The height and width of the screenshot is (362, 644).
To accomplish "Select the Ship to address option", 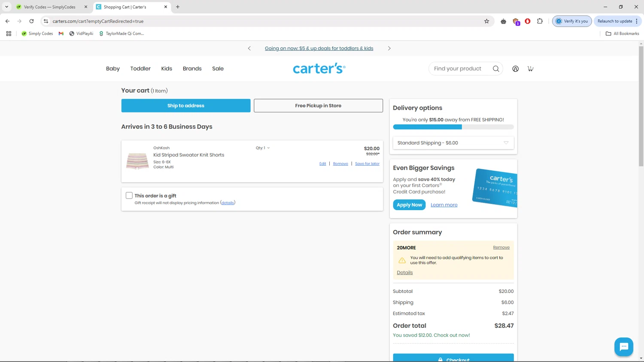I will (x=186, y=106).
